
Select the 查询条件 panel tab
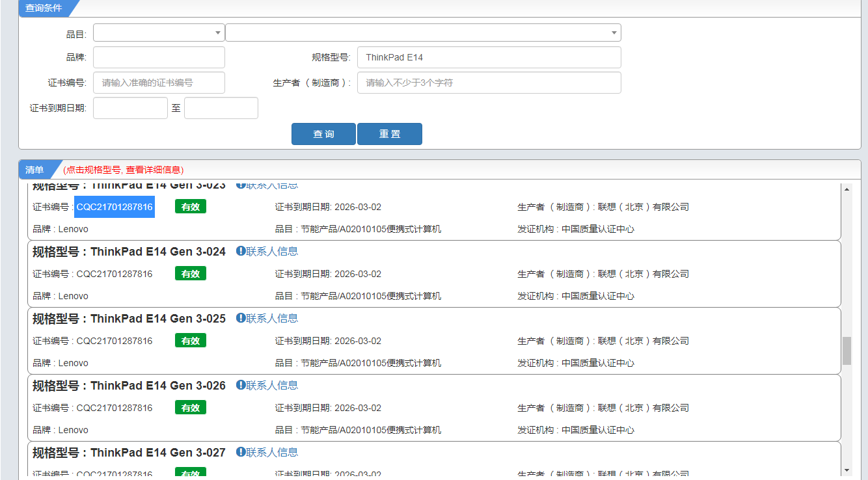click(x=44, y=8)
